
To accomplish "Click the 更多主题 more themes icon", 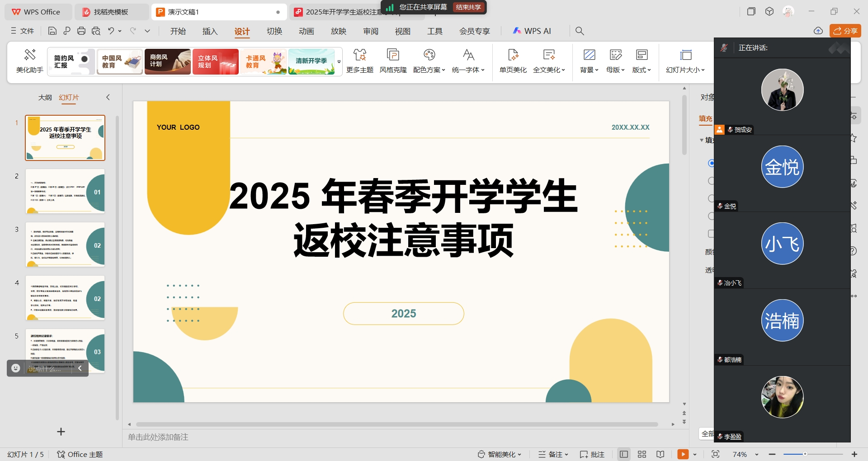I will 359,61.
